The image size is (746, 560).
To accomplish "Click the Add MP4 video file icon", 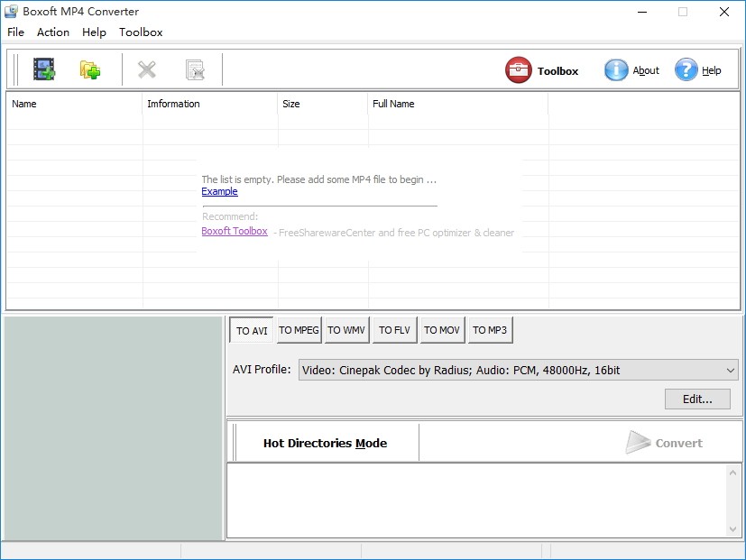I will [44, 69].
